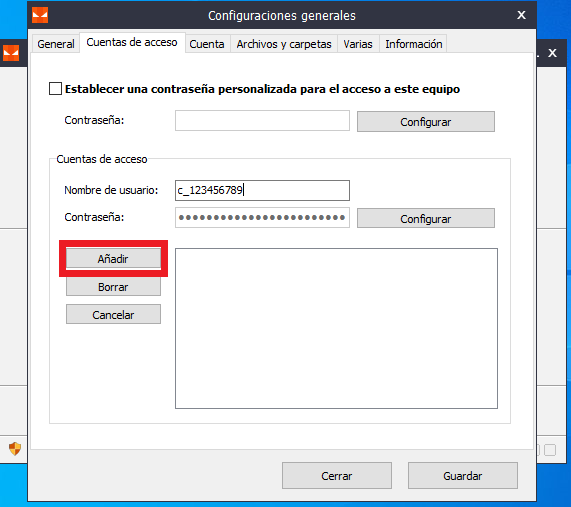
Task: Click the Borrar button
Action: point(113,287)
